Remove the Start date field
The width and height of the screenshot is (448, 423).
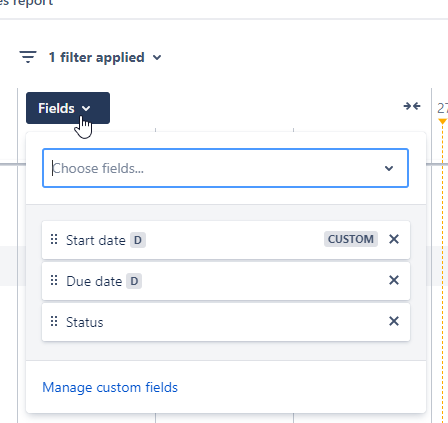[x=394, y=239]
